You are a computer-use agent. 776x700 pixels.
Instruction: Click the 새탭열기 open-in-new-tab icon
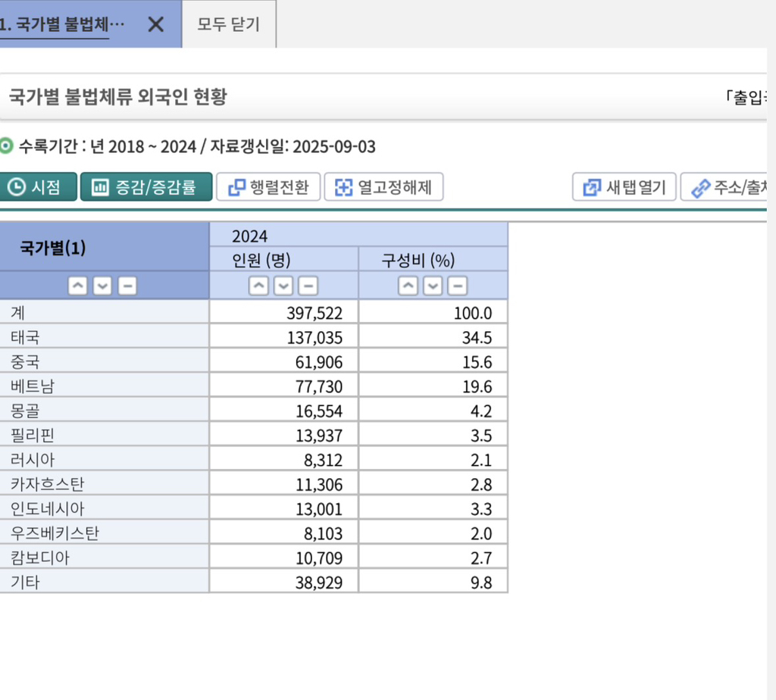click(593, 187)
